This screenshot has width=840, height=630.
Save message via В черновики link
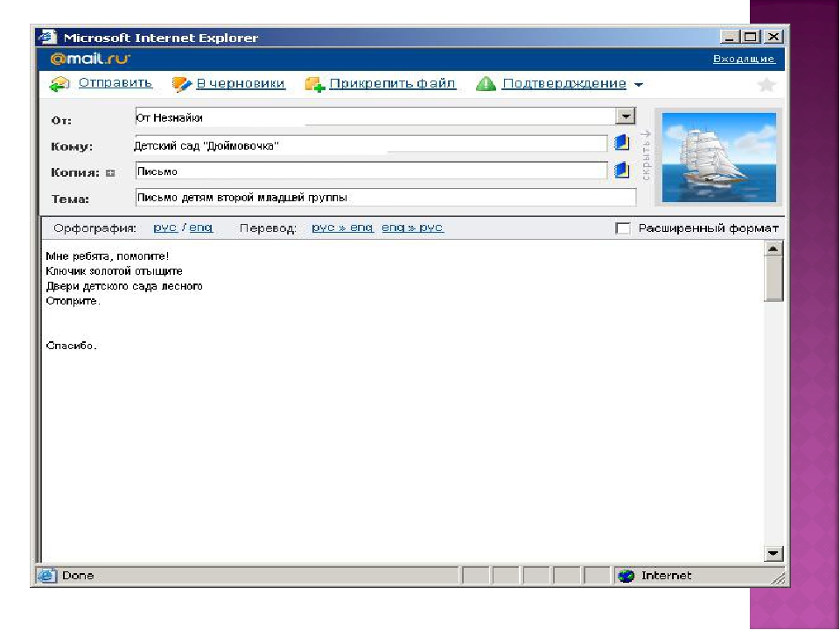[x=241, y=84]
